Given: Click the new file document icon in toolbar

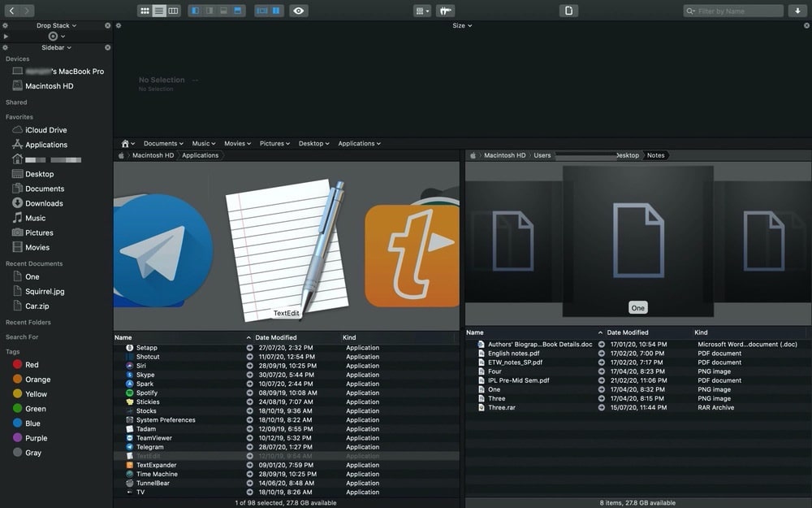Looking at the screenshot, I should point(568,11).
